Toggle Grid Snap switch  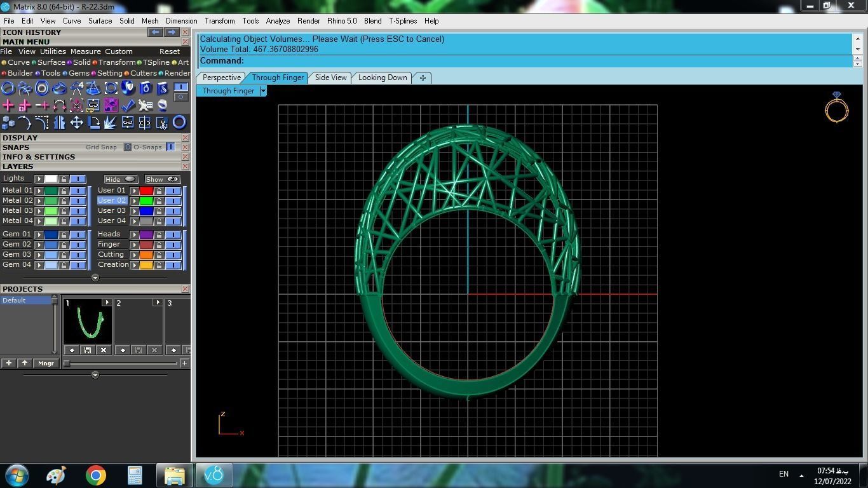pos(127,147)
